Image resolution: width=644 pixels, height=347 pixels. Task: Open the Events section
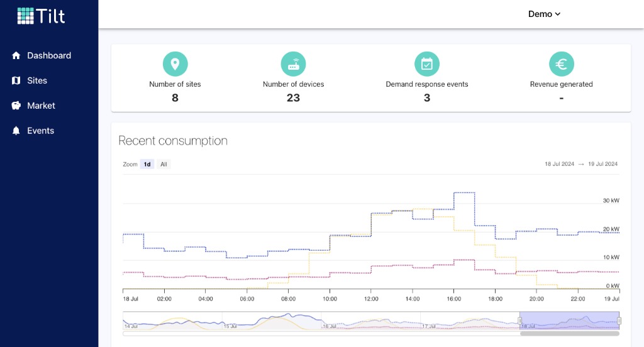pyautogui.click(x=40, y=131)
